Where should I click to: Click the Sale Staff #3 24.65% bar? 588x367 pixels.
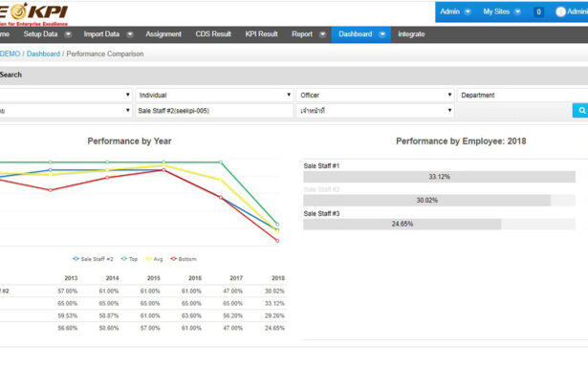[x=402, y=224]
